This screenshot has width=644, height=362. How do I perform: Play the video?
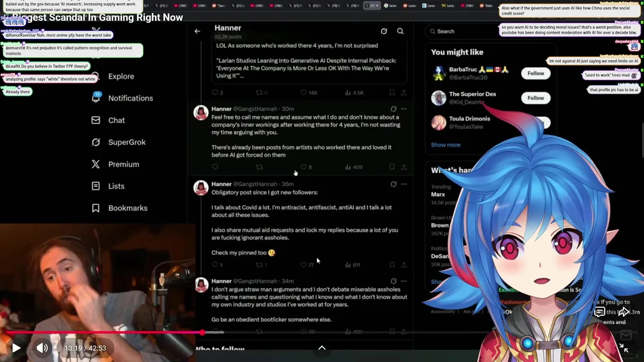tap(16, 348)
